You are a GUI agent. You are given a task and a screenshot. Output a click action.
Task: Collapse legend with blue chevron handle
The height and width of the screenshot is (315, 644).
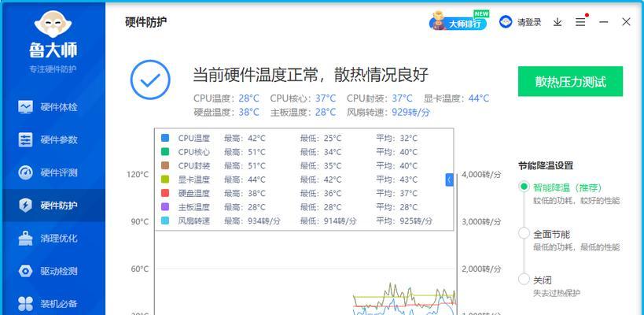point(449,180)
